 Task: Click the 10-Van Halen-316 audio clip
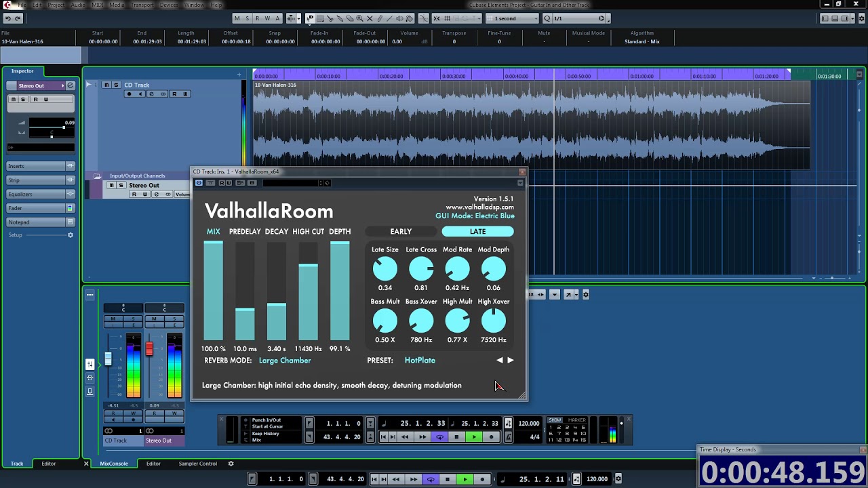coord(532,125)
